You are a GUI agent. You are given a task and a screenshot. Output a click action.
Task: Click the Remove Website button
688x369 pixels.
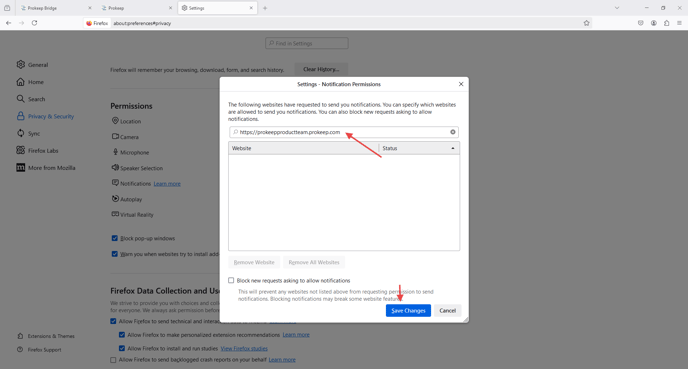[254, 262]
